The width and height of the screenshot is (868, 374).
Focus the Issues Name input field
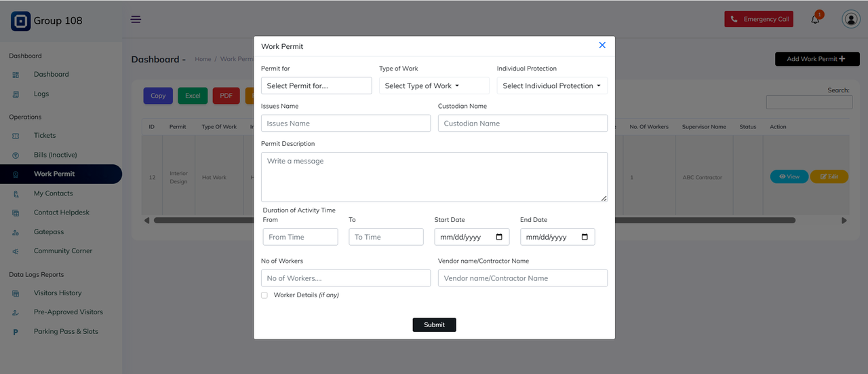pyautogui.click(x=345, y=124)
